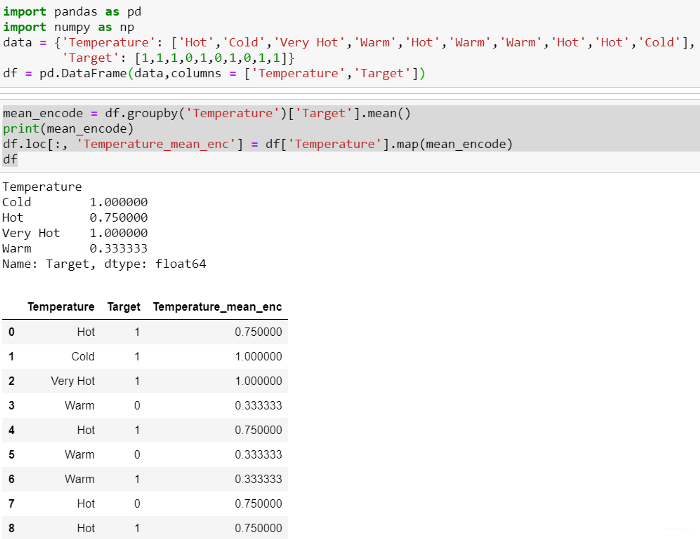
Task: Click the 'Hot' cell in table row 7
Action: (86, 504)
